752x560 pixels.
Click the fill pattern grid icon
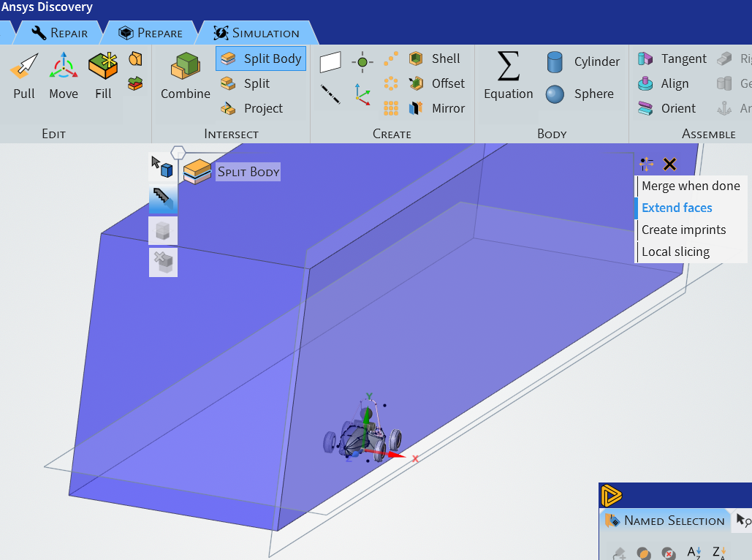(x=391, y=108)
